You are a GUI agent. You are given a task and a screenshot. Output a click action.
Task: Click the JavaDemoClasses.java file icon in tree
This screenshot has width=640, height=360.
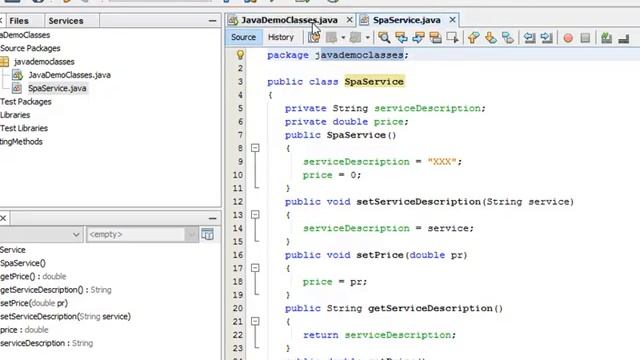(x=17, y=75)
